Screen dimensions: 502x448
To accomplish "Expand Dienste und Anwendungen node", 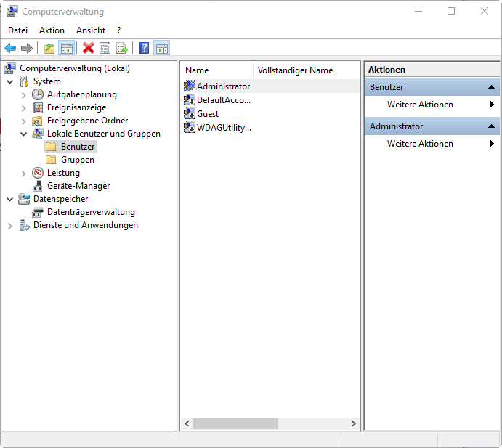I will point(9,226).
